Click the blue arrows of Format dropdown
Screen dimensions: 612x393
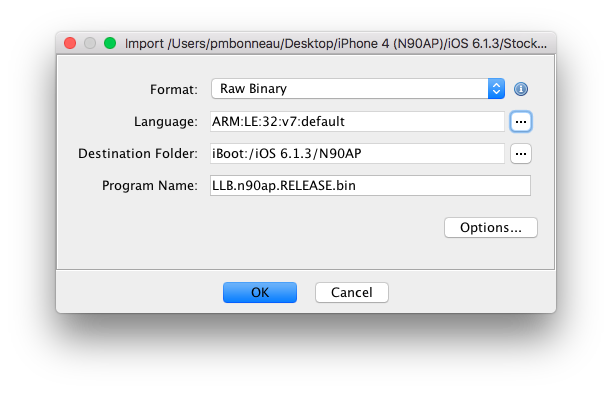(x=496, y=89)
